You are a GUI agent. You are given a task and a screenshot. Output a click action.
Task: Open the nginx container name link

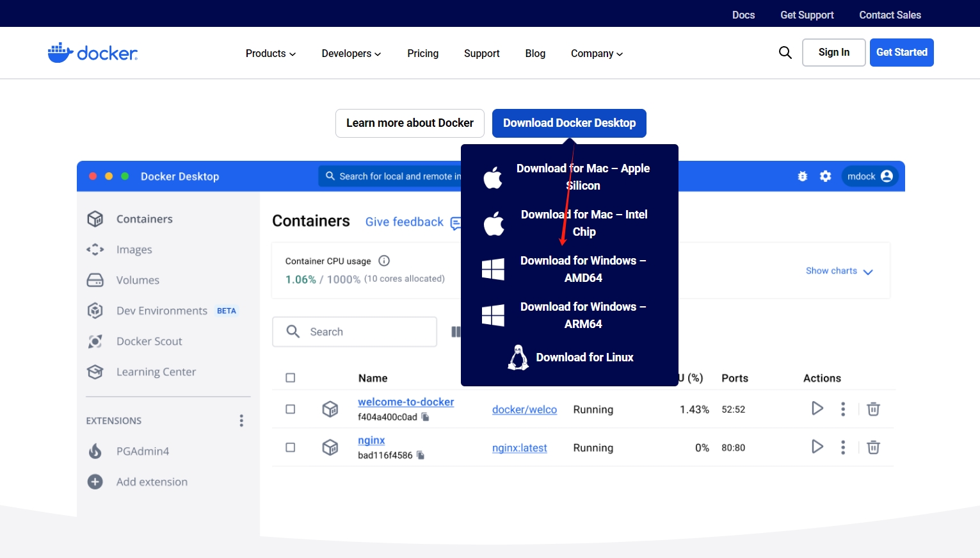pos(371,440)
